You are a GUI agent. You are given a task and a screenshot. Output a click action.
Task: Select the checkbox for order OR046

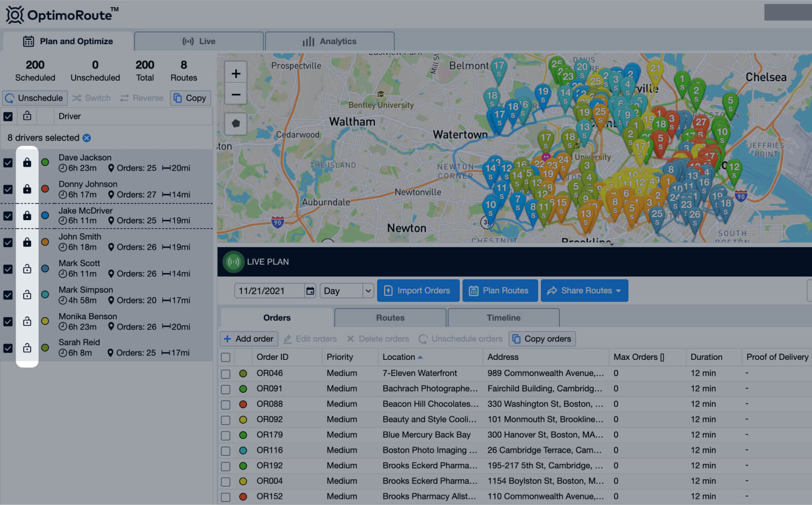pos(226,373)
